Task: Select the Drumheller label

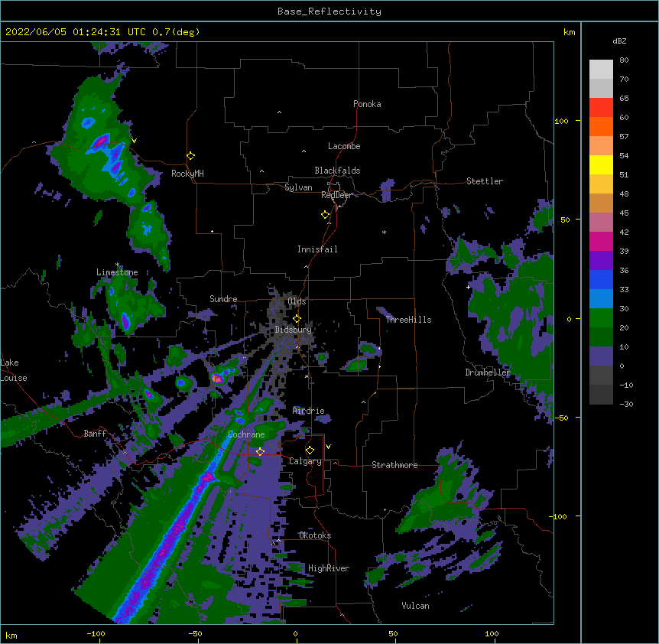Action: point(488,372)
